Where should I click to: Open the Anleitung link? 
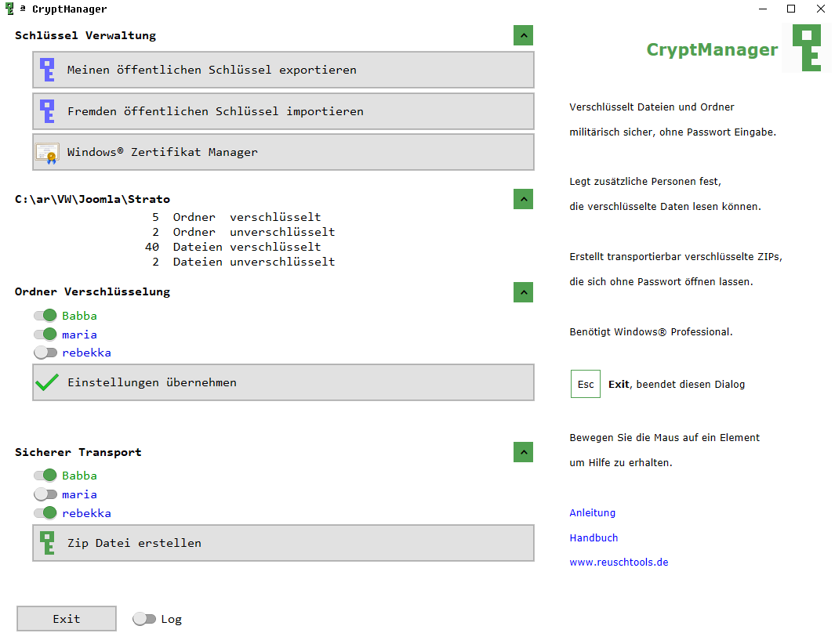pos(592,512)
